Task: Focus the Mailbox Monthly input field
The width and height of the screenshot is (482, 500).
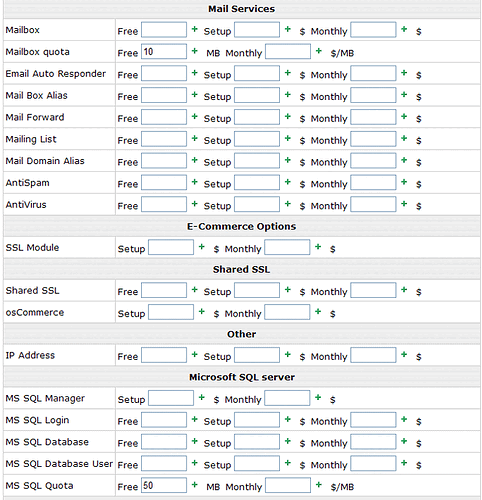Action: 373,30
